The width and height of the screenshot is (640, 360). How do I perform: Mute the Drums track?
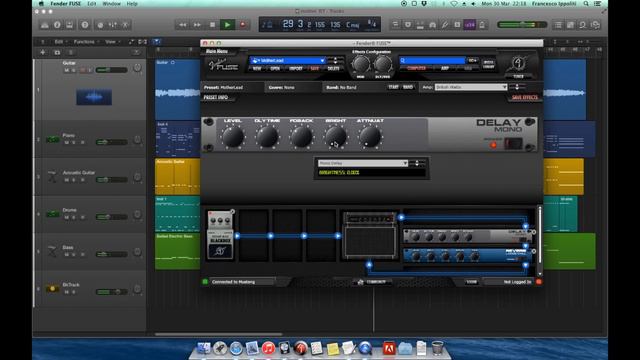[x=67, y=217]
